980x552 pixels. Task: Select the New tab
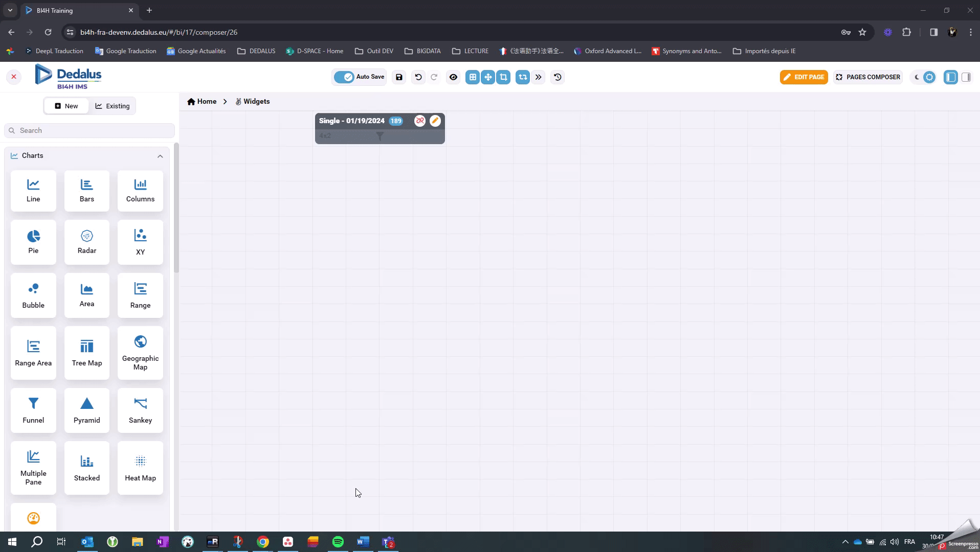coord(66,106)
